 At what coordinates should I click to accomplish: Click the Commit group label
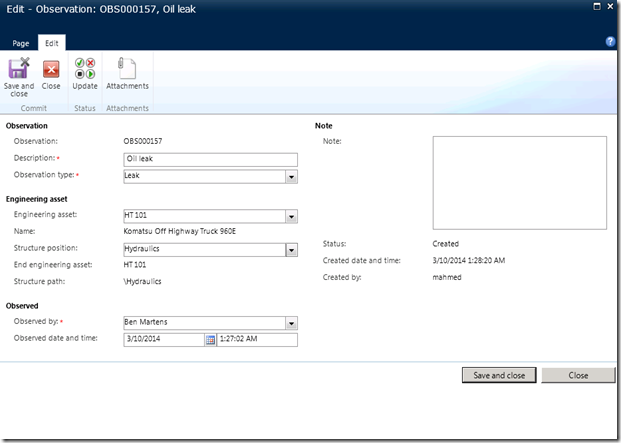(x=34, y=108)
